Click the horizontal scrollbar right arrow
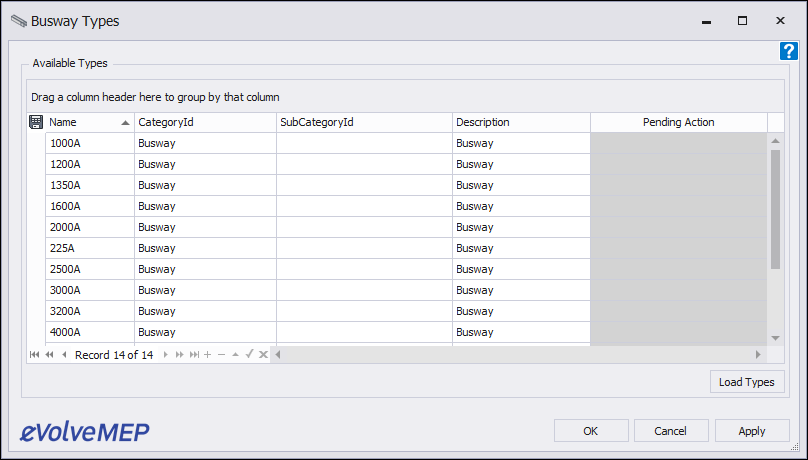Screen dimensions: 808x460 (758, 354)
